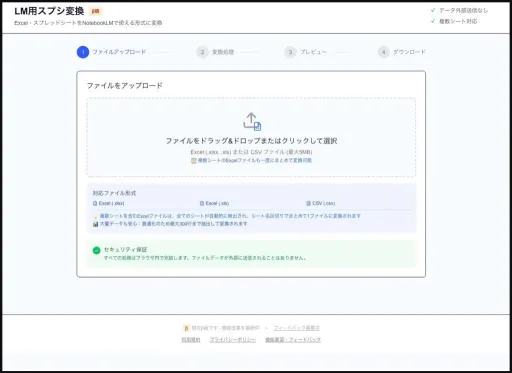Select step 2 circle in progress bar
This screenshot has width=512, height=373.
[x=202, y=52]
